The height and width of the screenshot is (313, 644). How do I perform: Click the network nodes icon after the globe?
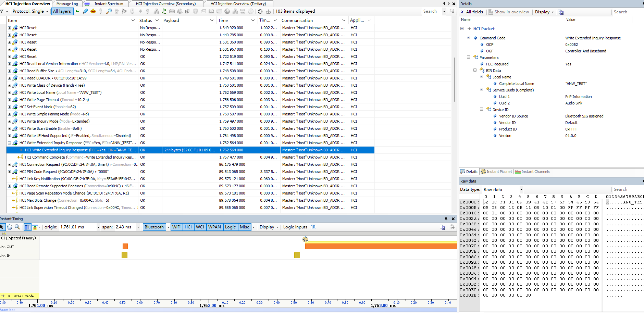click(235, 11)
